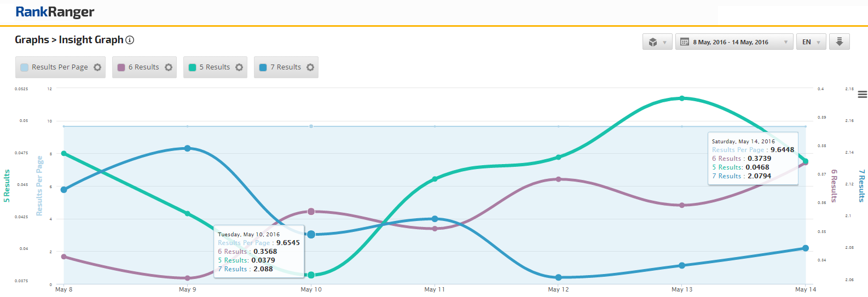
Task: Select the 5 Results data point on May 13
Action: coord(682,98)
